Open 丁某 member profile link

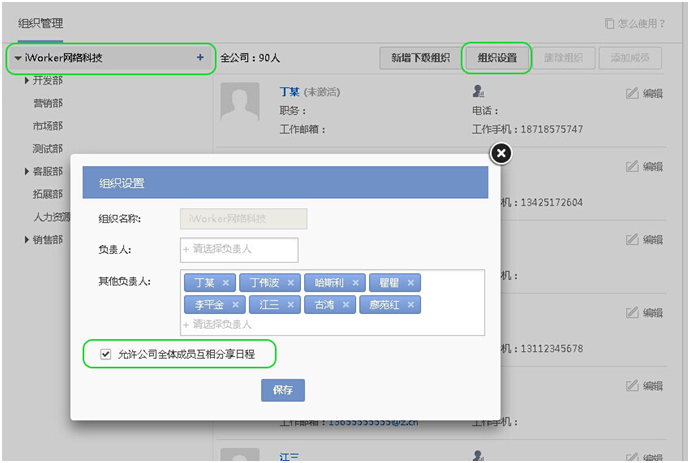[290, 92]
